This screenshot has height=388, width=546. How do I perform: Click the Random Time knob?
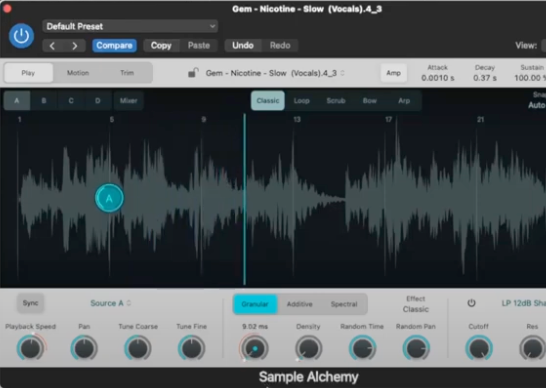click(362, 348)
